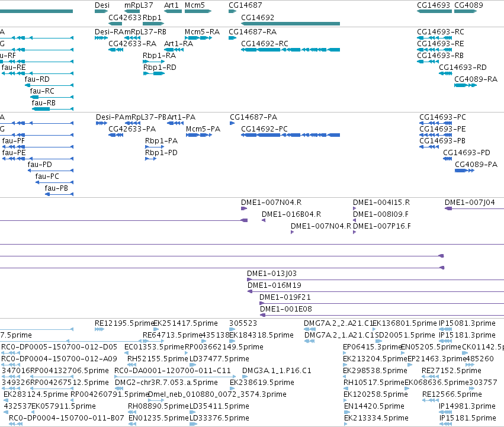
Task: Click the fau-PF protein label
Action: click(x=13, y=141)
